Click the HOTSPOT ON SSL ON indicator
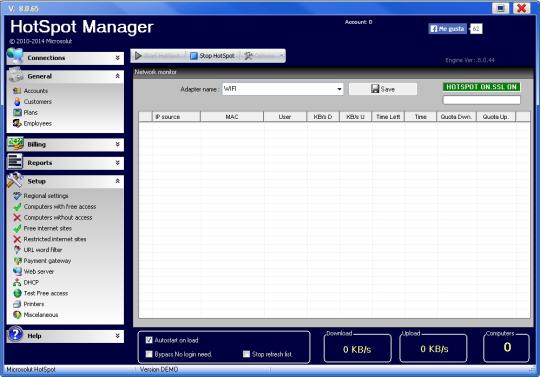Screen dimensions: 540x377 pyautogui.click(x=481, y=87)
